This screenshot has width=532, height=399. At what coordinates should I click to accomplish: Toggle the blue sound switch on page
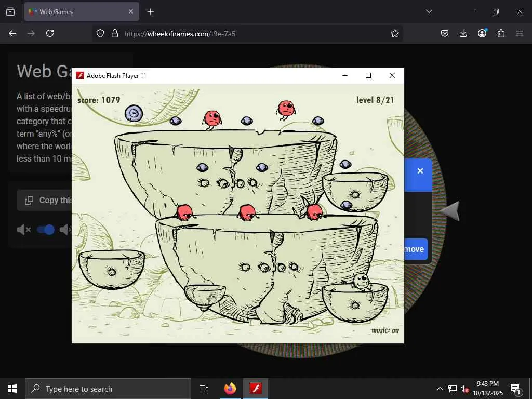tap(46, 230)
